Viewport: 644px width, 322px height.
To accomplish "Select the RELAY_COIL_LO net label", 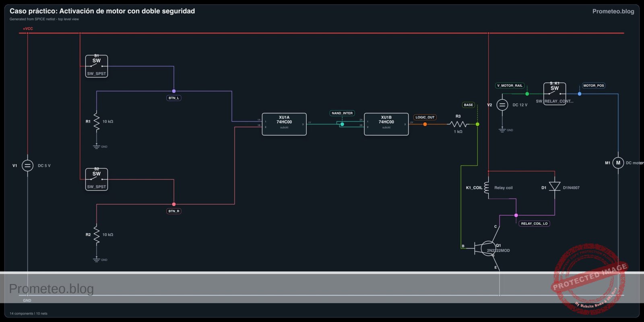I will tap(535, 223).
